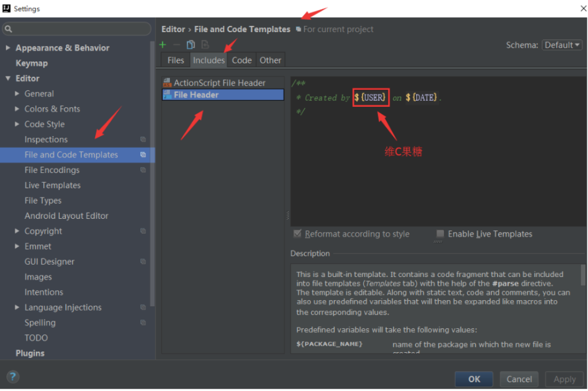Click project-level icon beside Spelling
This screenshot has width=588, height=391.
coord(143,322)
